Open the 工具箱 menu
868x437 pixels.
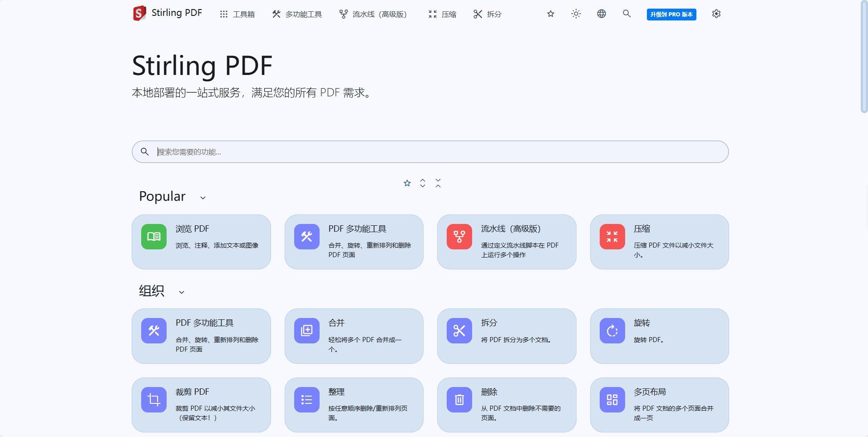pos(237,14)
